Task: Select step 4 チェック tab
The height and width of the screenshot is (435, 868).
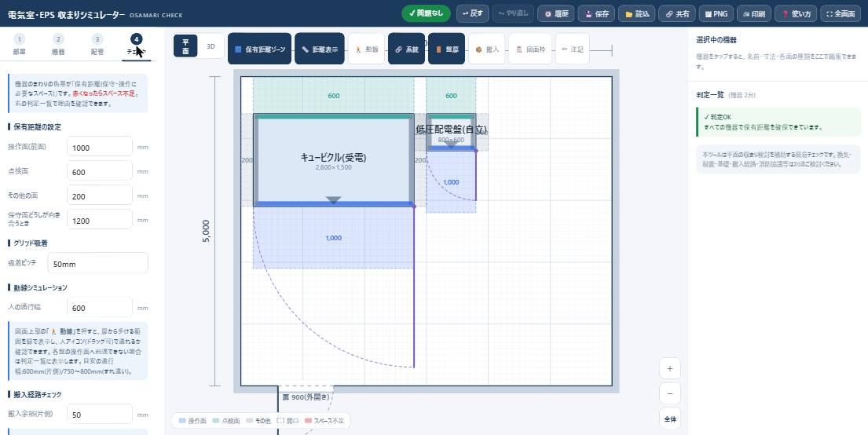Action: 136,45
